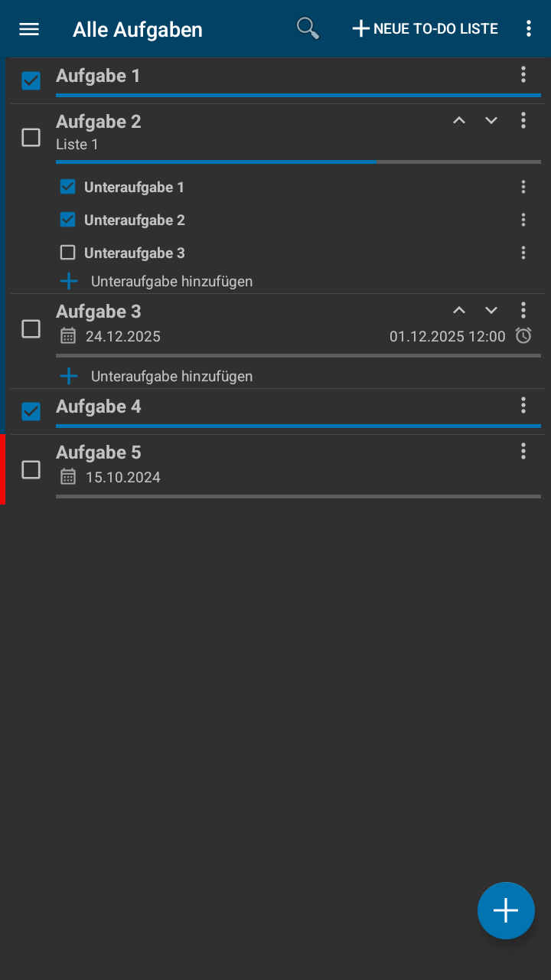Open the three-dot menu for Aufgabe 1
This screenshot has width=551, height=980.
point(523,74)
